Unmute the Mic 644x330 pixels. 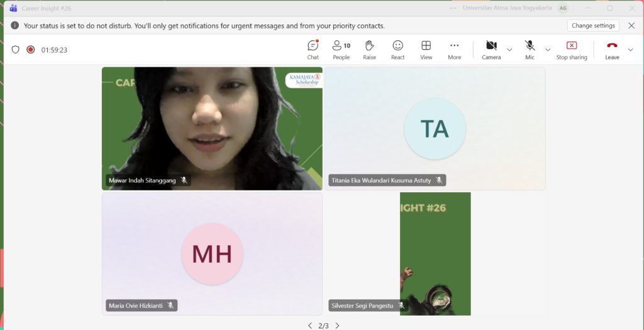(530, 49)
